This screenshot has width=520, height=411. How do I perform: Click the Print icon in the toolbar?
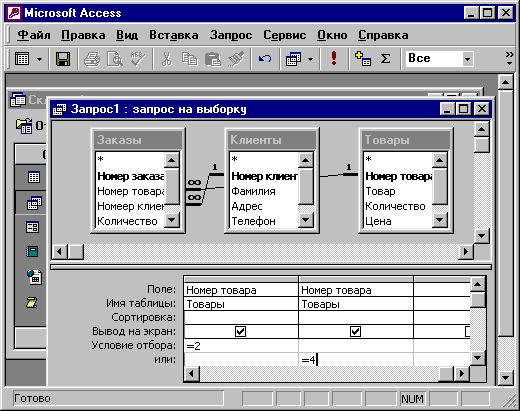(92, 59)
